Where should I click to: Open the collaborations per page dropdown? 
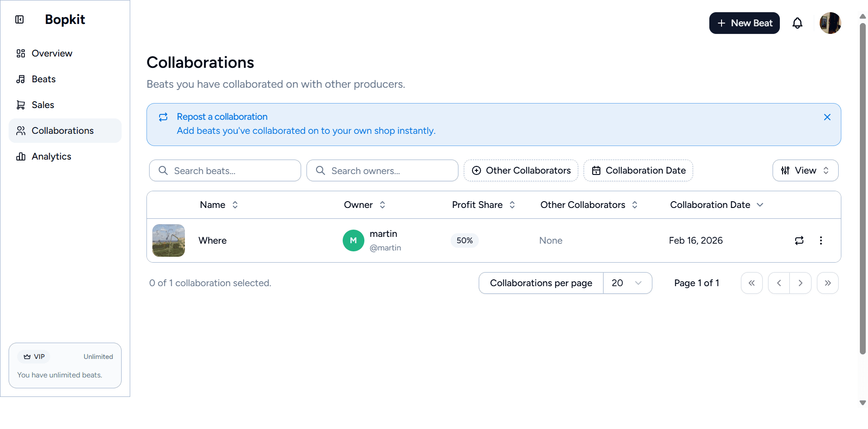click(627, 283)
